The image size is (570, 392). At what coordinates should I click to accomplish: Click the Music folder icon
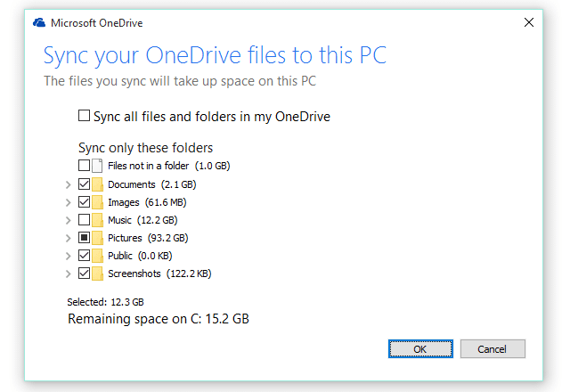pos(97,220)
